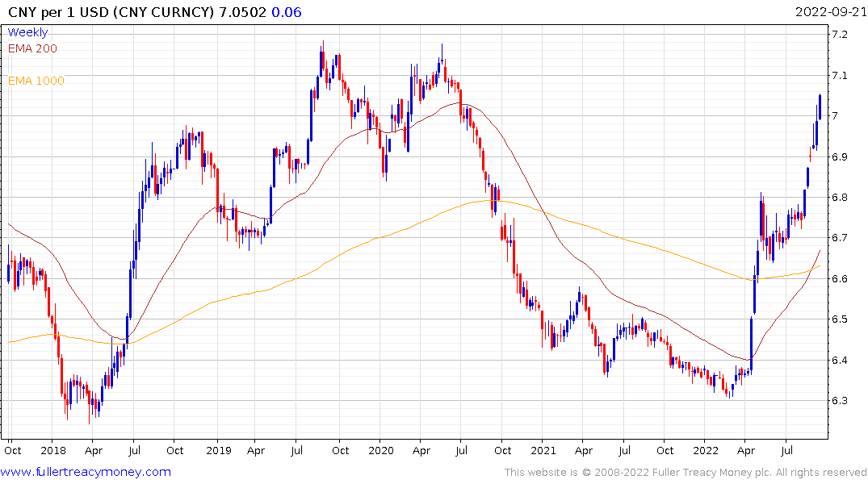Image resolution: width=868 pixels, height=484 pixels.
Task: Click the latest blue candlestick near 7.05
Action: [x=820, y=107]
